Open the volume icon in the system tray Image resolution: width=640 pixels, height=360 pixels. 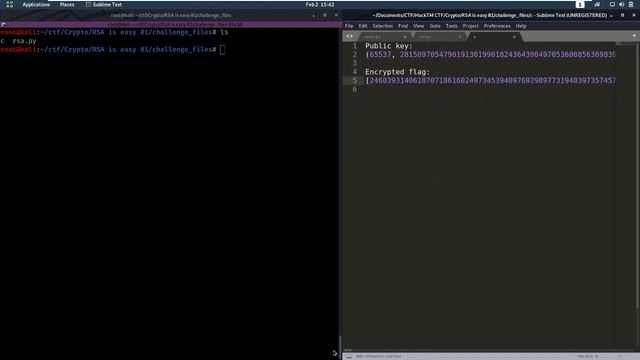pyautogui.click(x=621, y=4)
